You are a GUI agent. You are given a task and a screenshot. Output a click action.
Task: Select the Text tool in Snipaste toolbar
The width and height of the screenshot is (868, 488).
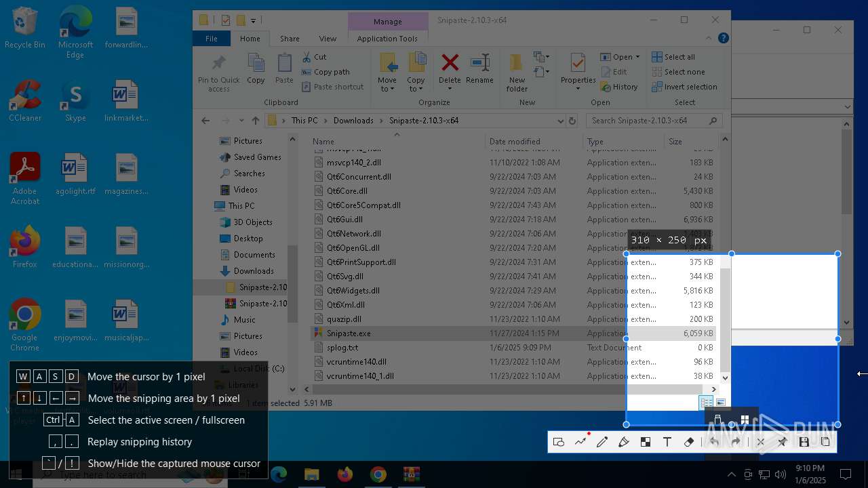[667, 442]
